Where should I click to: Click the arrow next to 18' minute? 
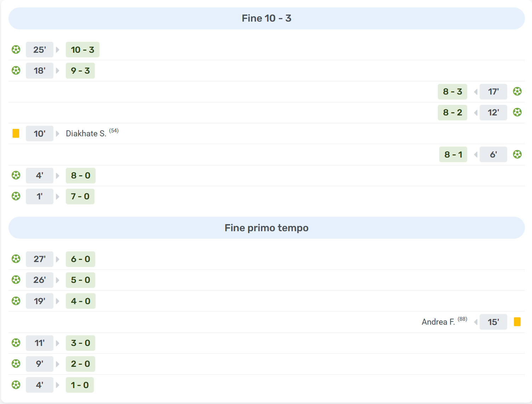[58, 71]
